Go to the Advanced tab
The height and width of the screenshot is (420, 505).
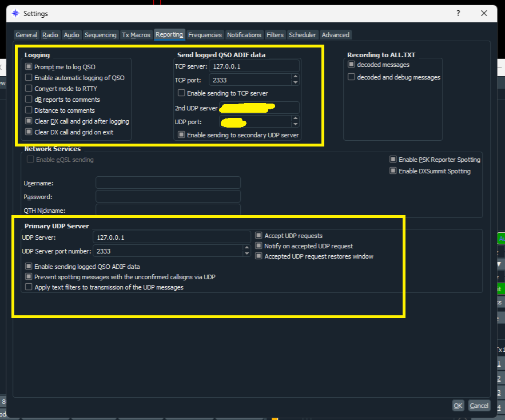click(335, 35)
